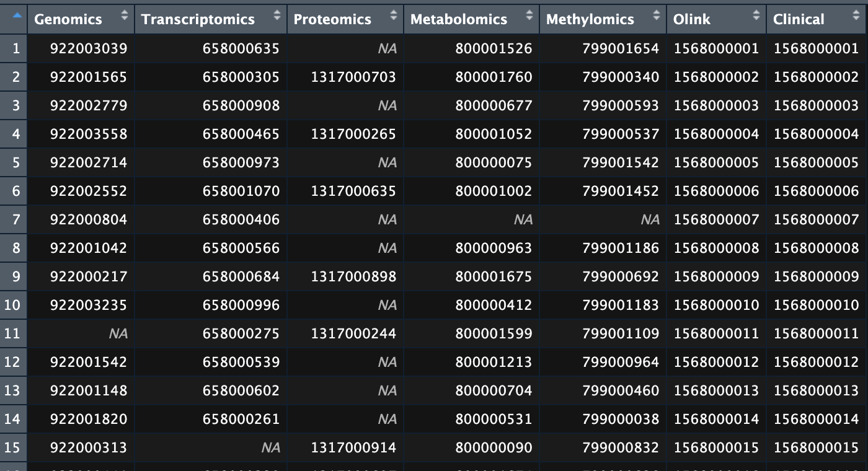Image resolution: width=868 pixels, height=471 pixels.
Task: Sort by the Transcriptomics column arrows
Action: [277, 15]
